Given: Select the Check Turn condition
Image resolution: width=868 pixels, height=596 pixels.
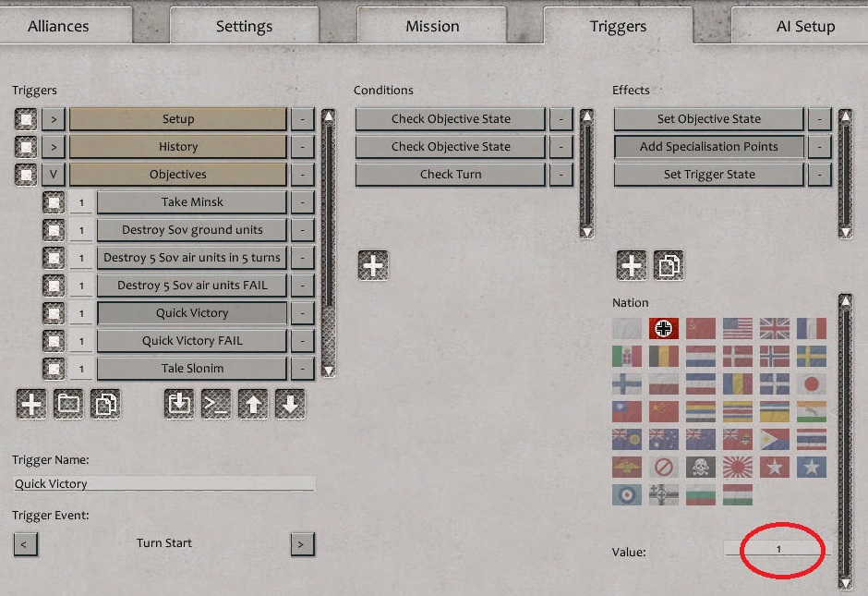Looking at the screenshot, I should 451,175.
